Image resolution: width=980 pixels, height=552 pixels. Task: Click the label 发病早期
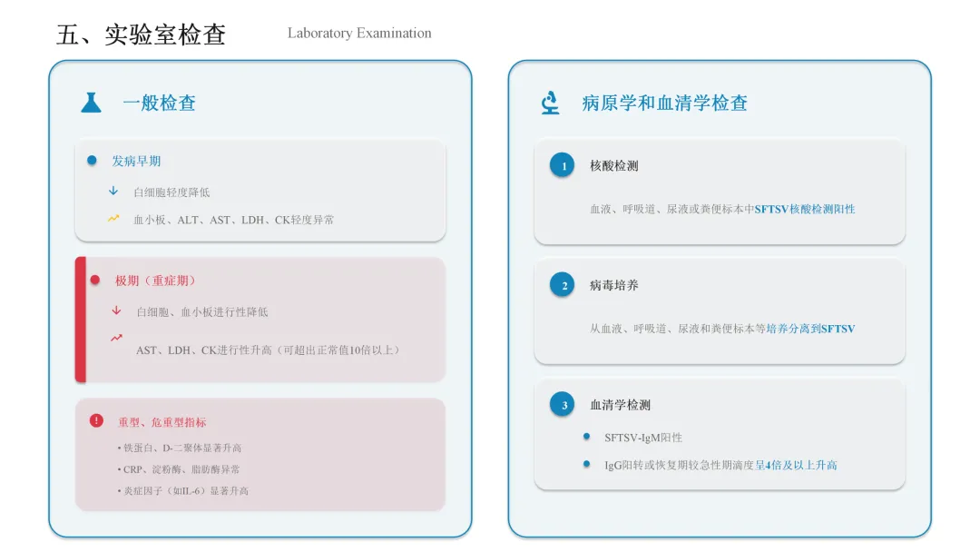tap(136, 162)
